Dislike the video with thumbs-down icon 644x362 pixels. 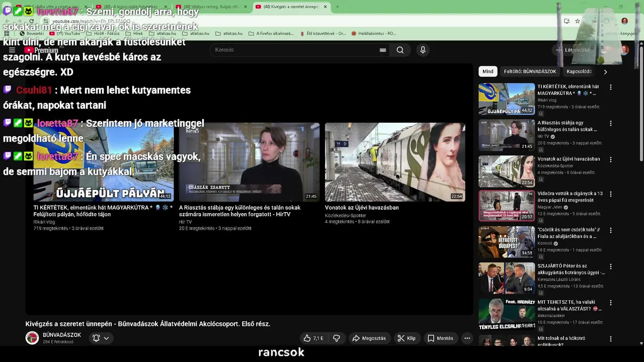point(337,338)
